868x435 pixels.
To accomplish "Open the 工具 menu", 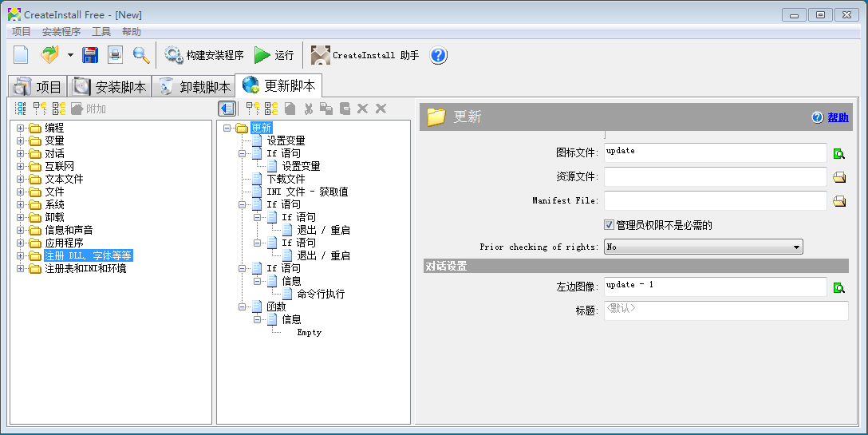I will 101,32.
